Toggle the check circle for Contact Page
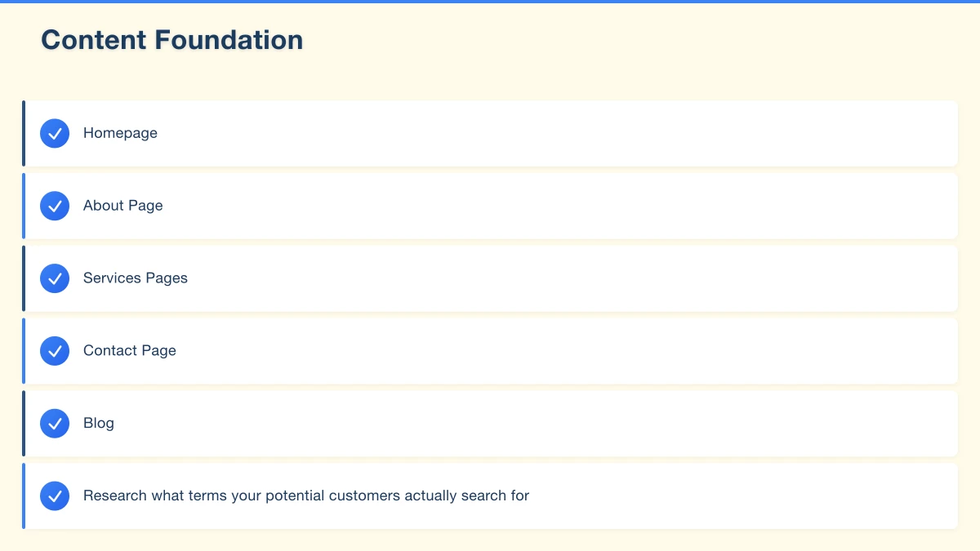 pos(55,351)
